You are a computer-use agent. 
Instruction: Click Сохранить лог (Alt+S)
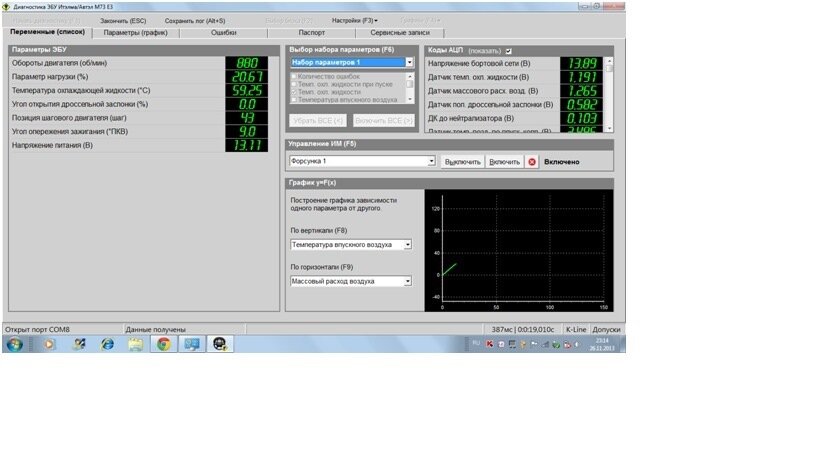[x=195, y=21]
